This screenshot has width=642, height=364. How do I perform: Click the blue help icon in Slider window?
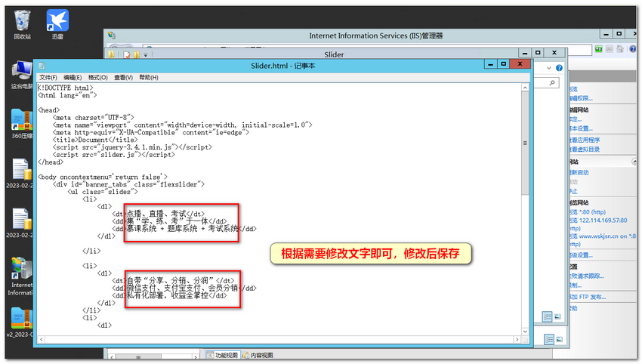pyautogui.click(x=559, y=68)
